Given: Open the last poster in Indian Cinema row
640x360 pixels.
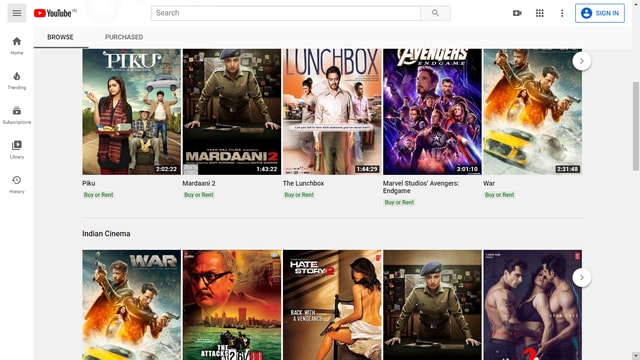Looking at the screenshot, I should pyautogui.click(x=533, y=305).
